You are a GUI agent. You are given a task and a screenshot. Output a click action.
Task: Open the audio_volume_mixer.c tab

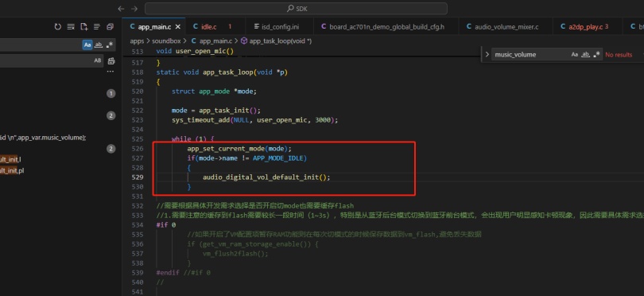click(x=506, y=27)
